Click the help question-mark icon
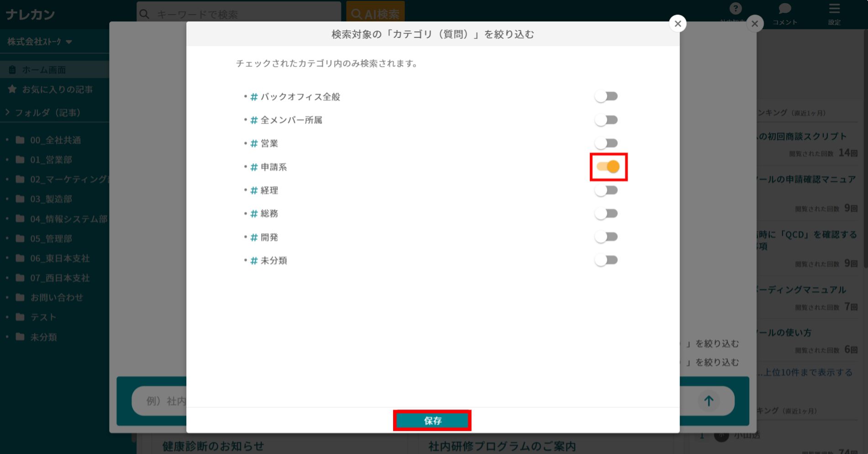 [x=735, y=8]
